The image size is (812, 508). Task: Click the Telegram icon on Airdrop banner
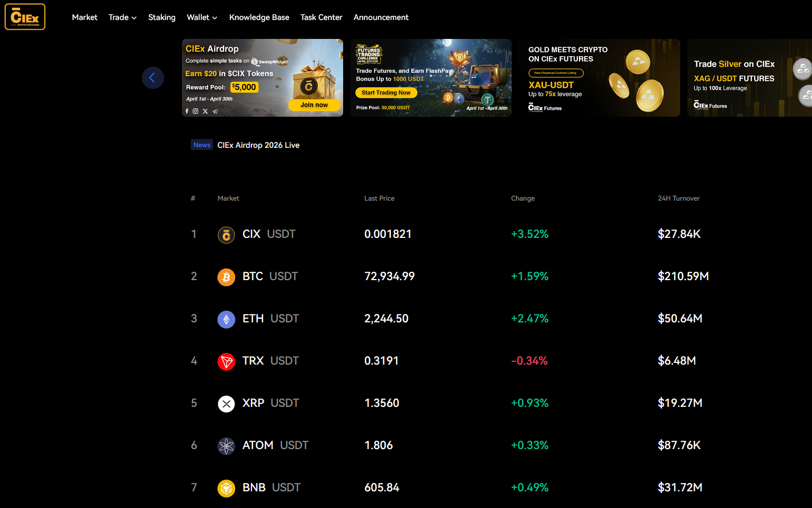215,111
